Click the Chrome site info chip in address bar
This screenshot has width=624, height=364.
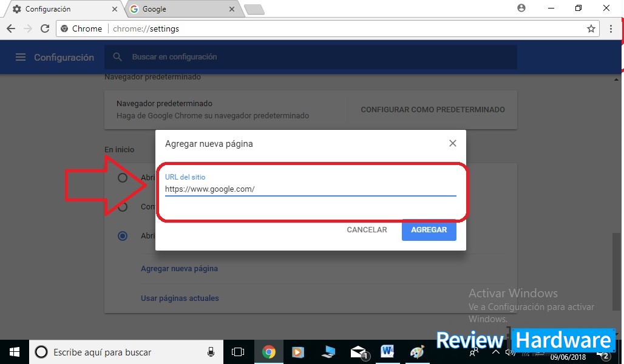coord(81,29)
